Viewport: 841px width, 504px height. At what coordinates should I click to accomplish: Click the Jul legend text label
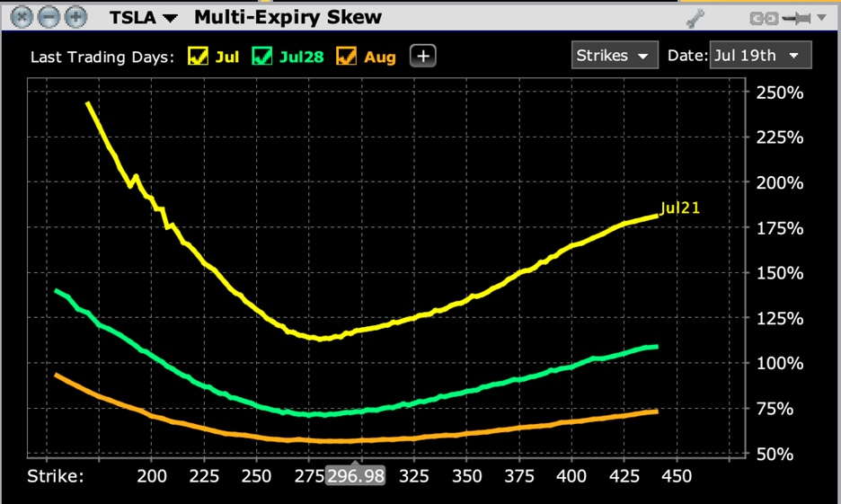click(227, 57)
